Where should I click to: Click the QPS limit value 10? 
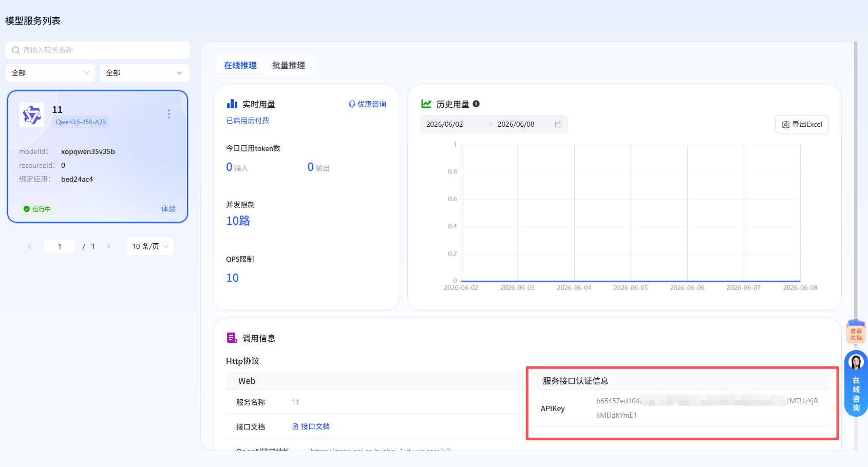233,278
